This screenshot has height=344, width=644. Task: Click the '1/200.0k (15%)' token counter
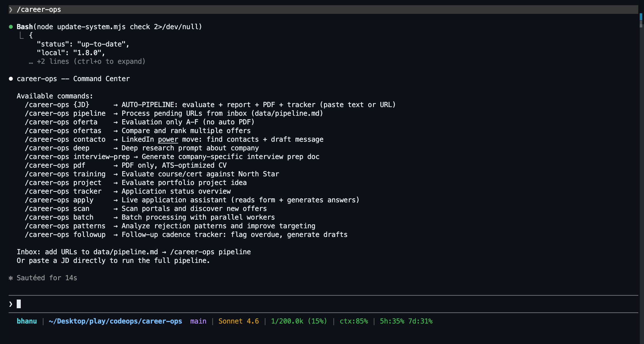pyautogui.click(x=299, y=321)
